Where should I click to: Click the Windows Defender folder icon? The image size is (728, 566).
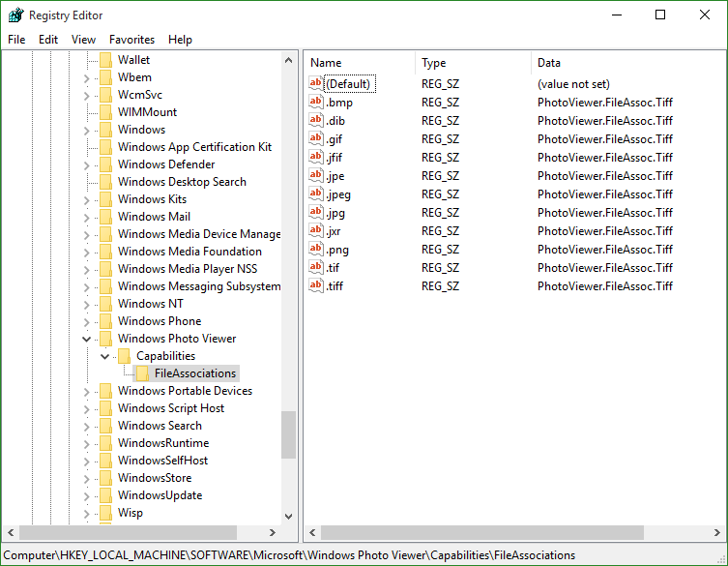105,164
